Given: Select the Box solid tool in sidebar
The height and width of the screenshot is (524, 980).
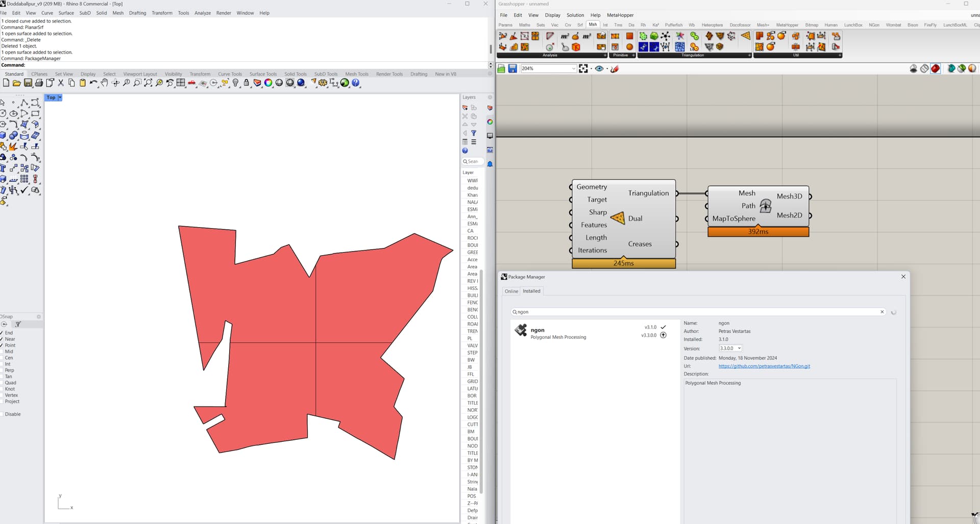Looking at the screenshot, I should point(3,135).
